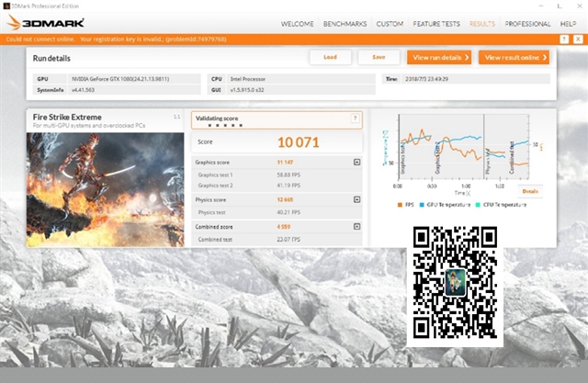The width and height of the screenshot is (588, 383).
Task: Click the Fire Strike Extreme version badge
Action: pyautogui.click(x=176, y=117)
